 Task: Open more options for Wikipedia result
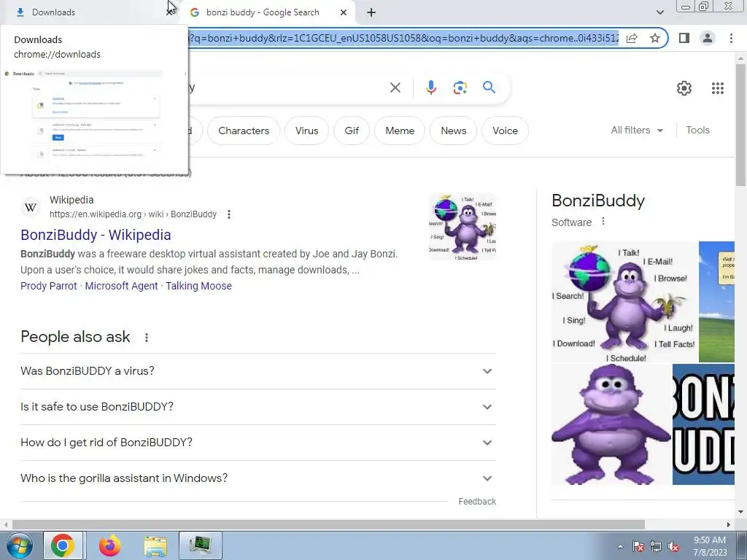(x=229, y=214)
